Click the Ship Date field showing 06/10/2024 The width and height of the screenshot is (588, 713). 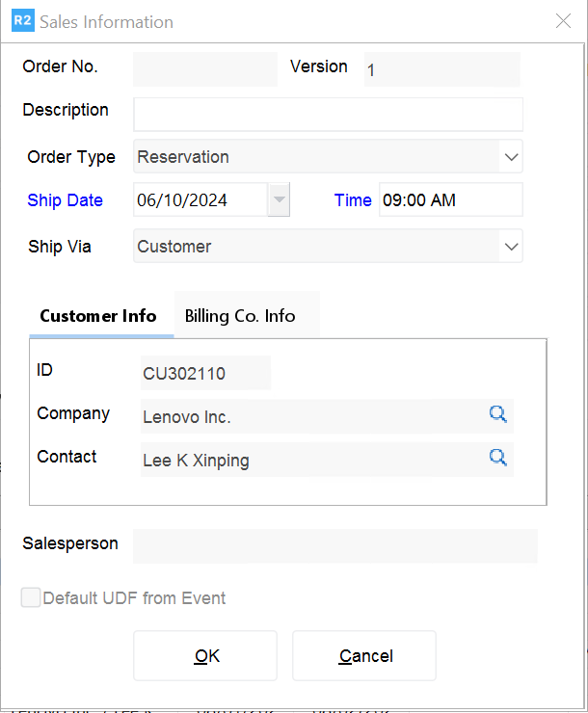tap(199, 200)
